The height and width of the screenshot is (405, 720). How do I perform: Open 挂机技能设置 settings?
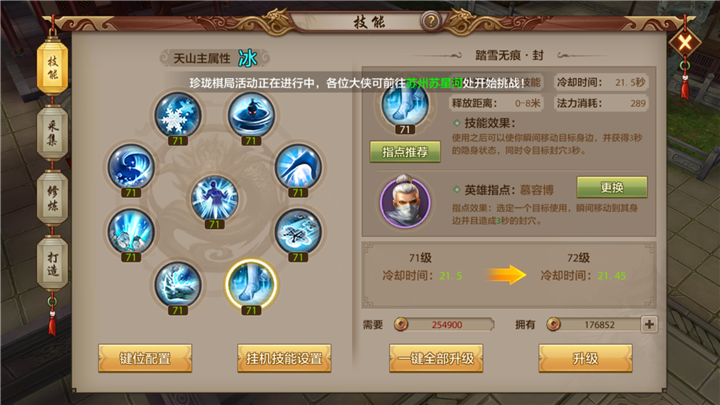coord(284,358)
